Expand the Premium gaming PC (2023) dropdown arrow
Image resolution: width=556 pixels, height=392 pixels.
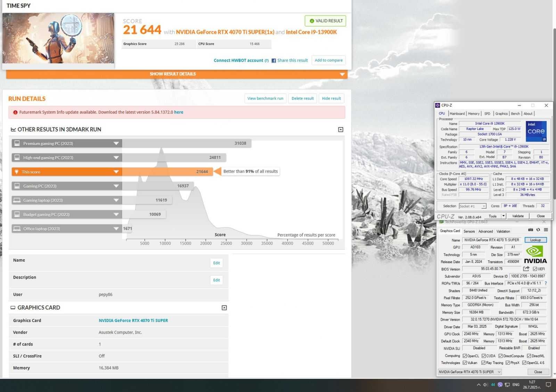116,143
